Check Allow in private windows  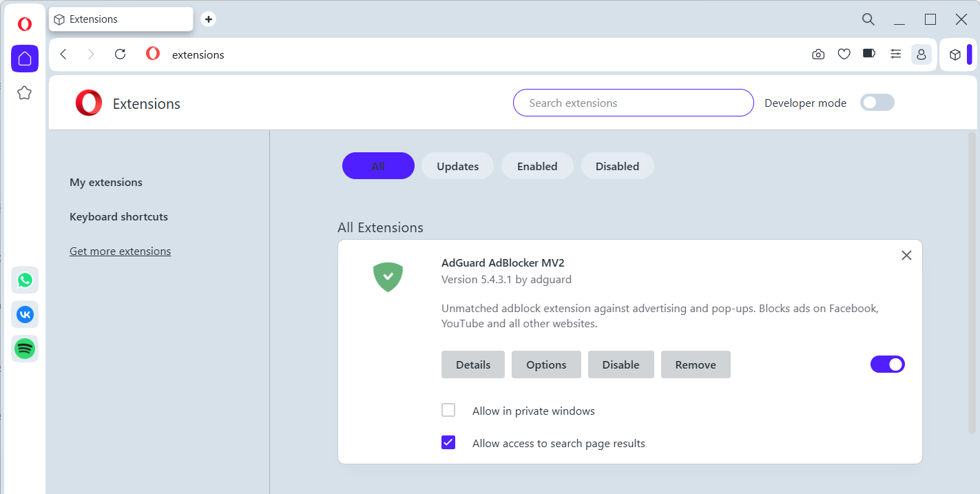pyautogui.click(x=448, y=411)
